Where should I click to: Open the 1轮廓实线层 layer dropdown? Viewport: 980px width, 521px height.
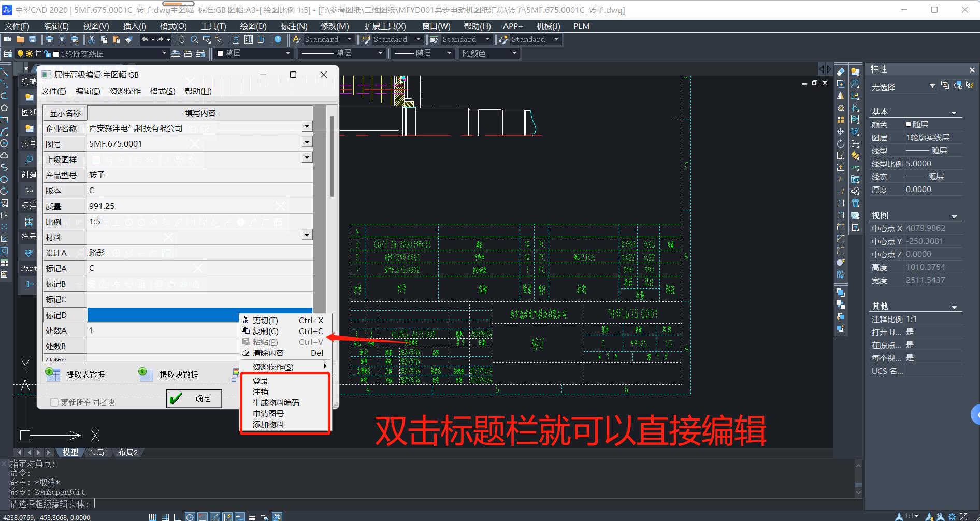pos(164,53)
